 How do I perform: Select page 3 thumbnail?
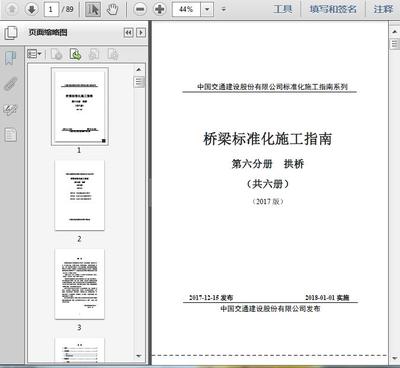coord(79,284)
